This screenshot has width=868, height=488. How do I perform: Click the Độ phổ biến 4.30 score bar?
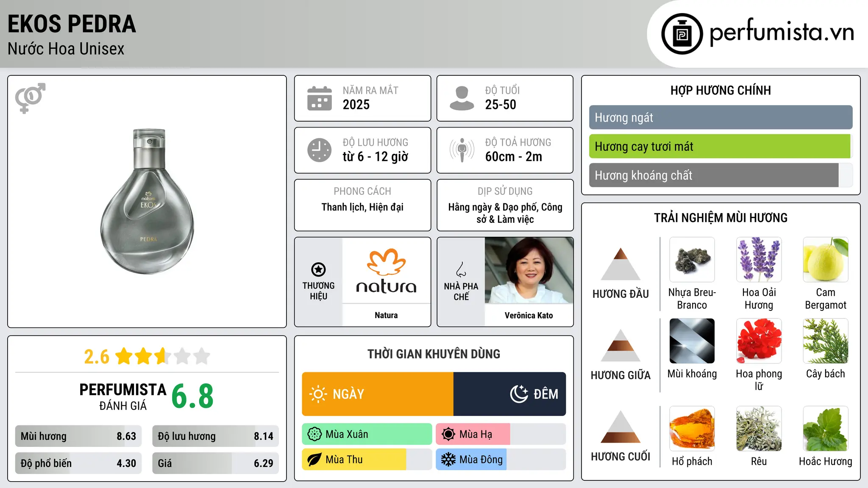78,463
